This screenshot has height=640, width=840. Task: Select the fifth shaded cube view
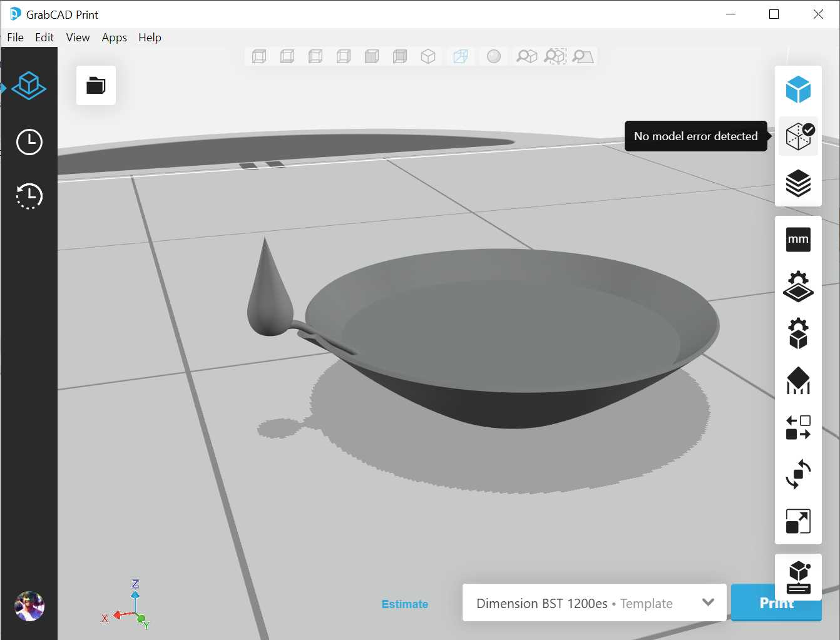(372, 57)
